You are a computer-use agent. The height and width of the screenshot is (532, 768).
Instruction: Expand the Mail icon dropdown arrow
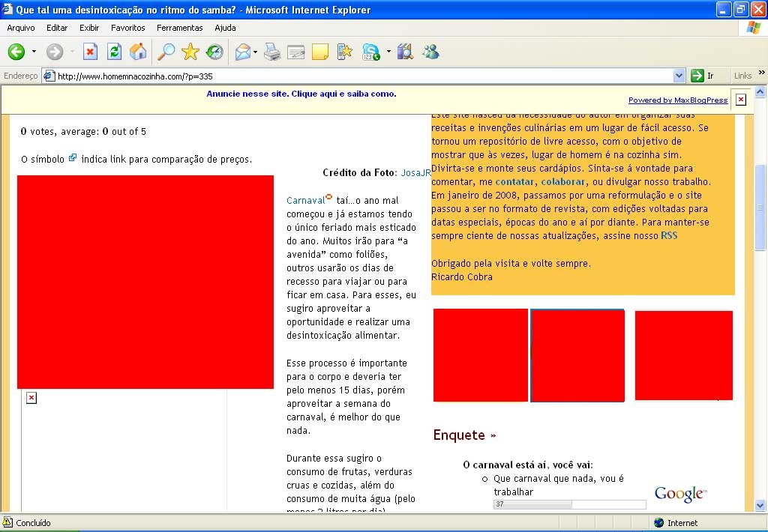point(255,52)
